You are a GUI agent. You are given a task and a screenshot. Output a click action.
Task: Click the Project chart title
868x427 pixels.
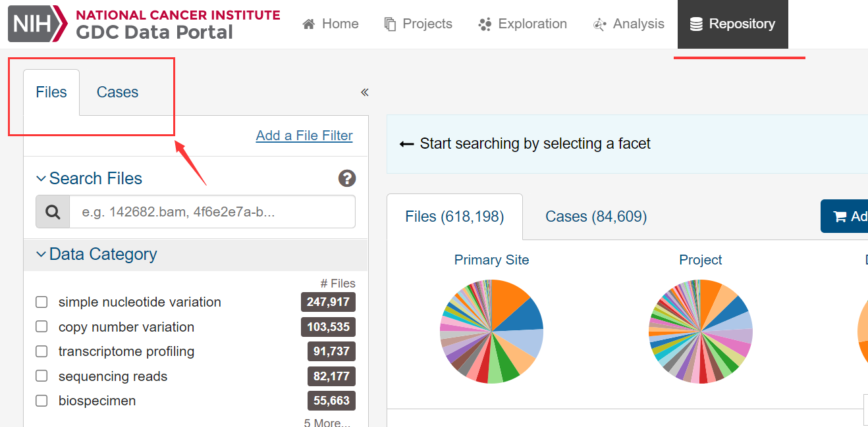click(700, 260)
